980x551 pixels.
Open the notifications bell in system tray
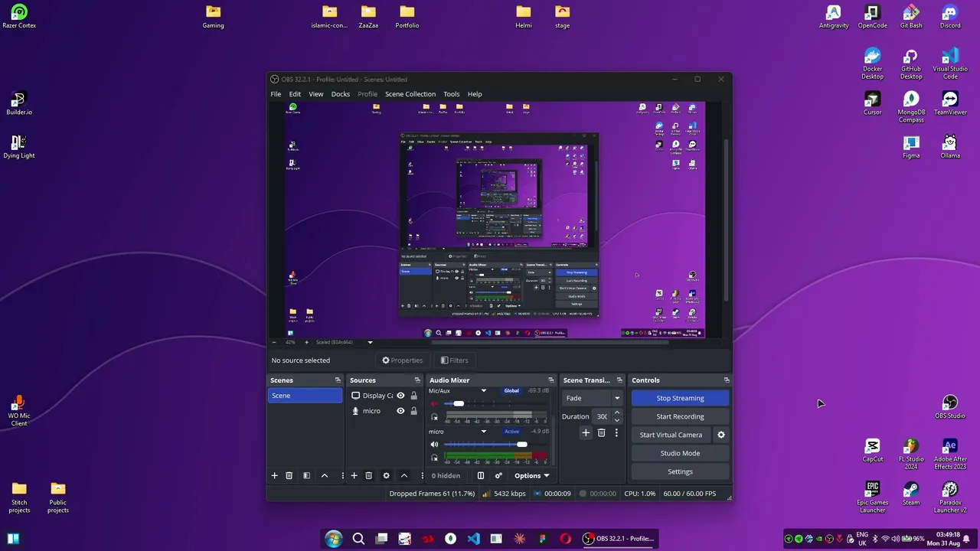coord(966,539)
